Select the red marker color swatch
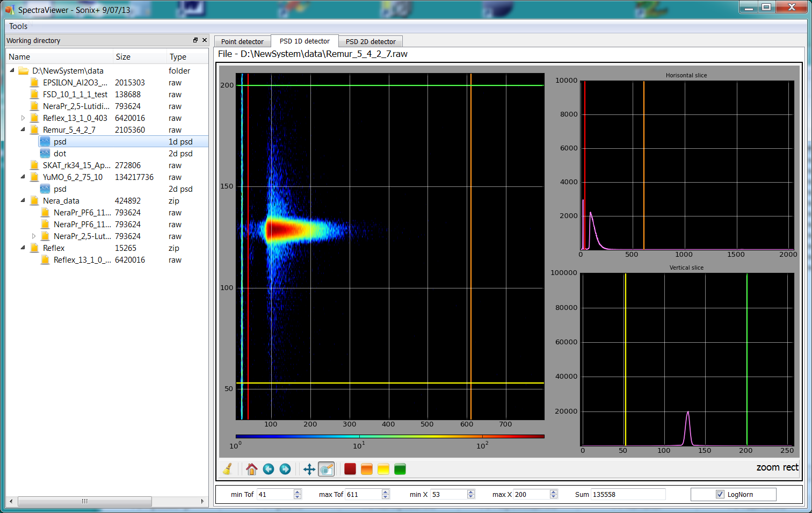812x513 pixels. pyautogui.click(x=350, y=469)
